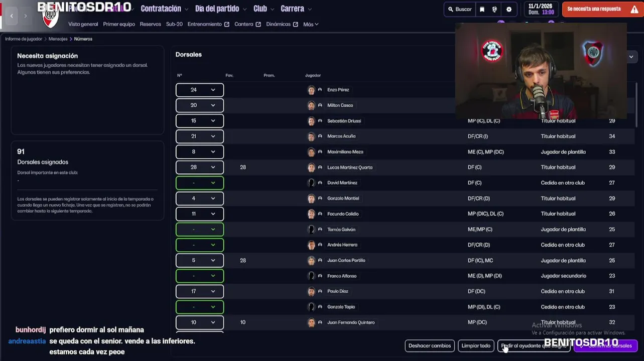
Task: Open the Carrera menu
Action: pos(296,9)
